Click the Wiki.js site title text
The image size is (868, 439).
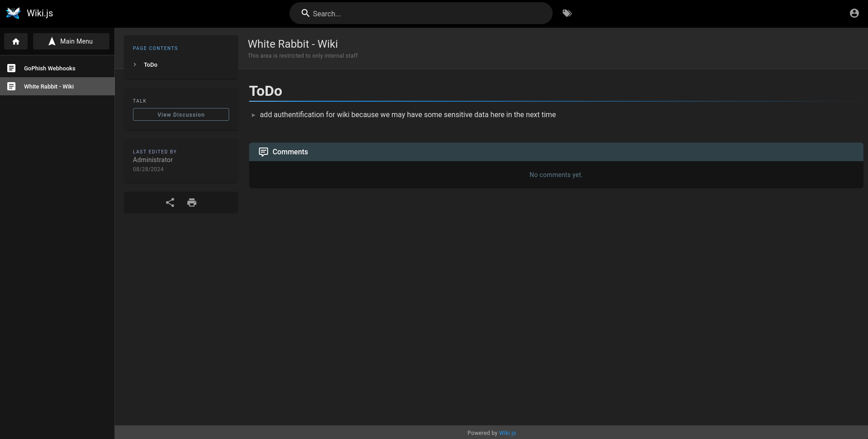point(40,13)
